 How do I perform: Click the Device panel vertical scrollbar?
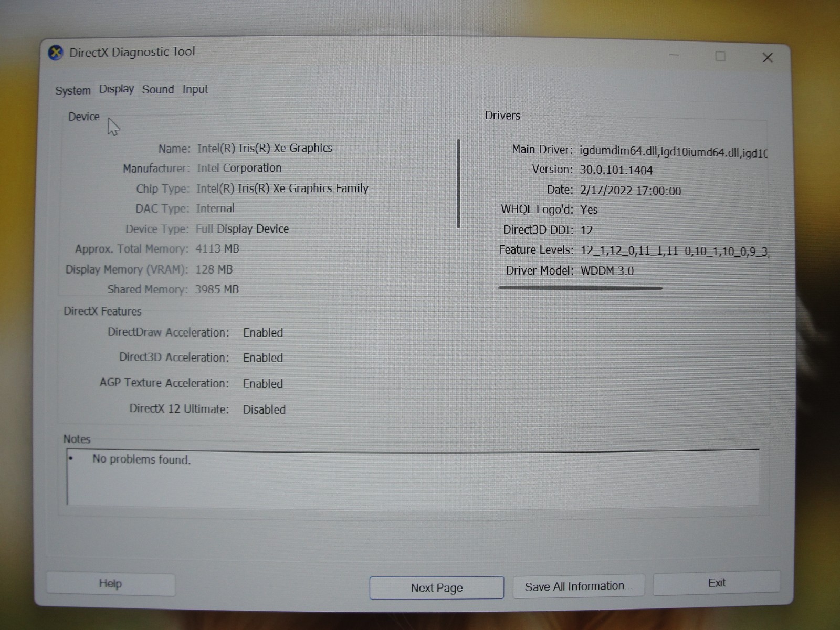tap(458, 184)
